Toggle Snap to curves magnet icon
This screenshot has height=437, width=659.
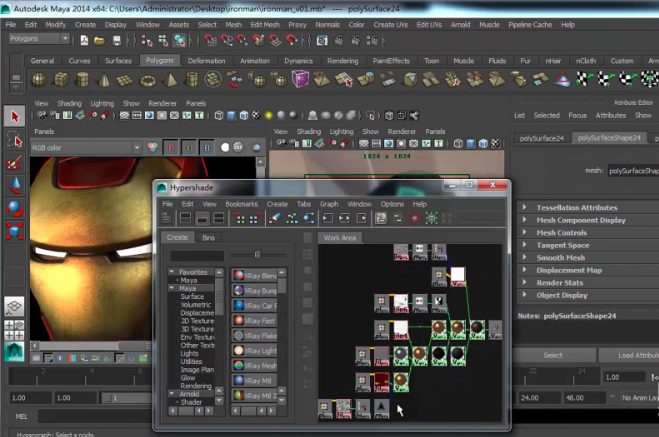pyautogui.click(x=227, y=40)
